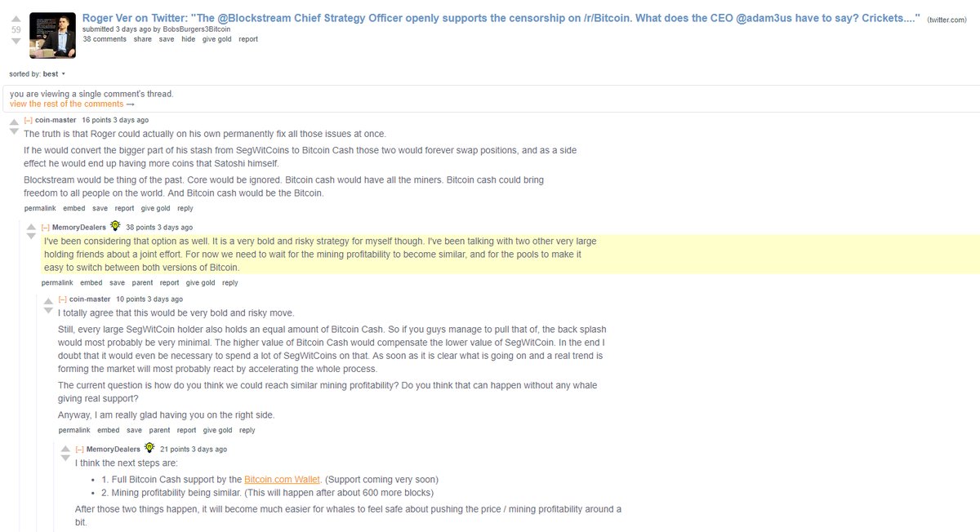This screenshot has height=532, width=980.
Task: Downvote the Roger Ver Twitter post
Action: (16, 41)
